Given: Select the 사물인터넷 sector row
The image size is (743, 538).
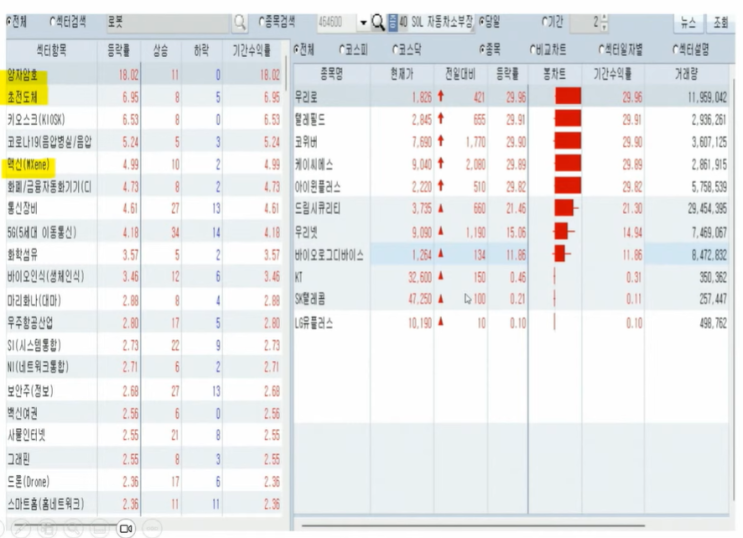Looking at the screenshot, I should (x=144, y=435).
